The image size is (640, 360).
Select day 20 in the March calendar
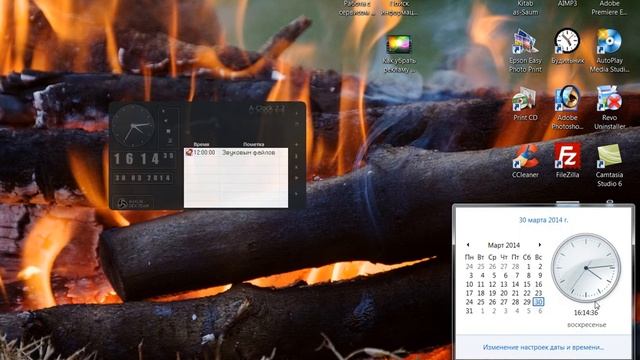(x=504, y=293)
